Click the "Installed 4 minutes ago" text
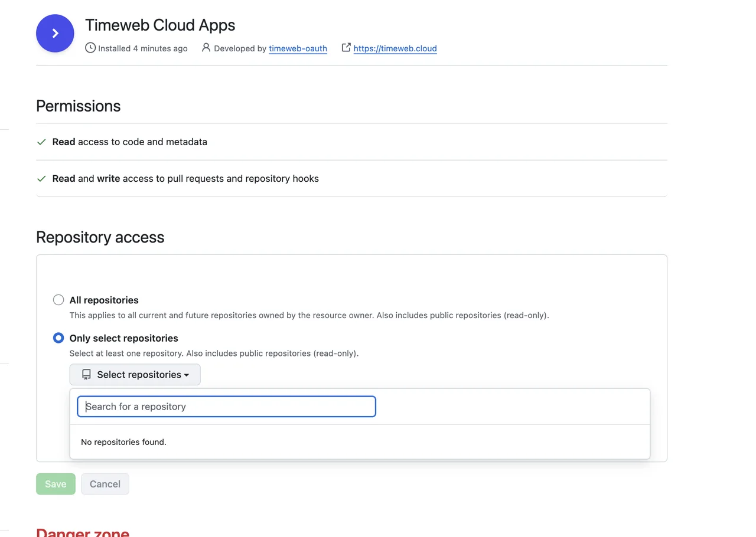The image size is (756, 537). 142,48
